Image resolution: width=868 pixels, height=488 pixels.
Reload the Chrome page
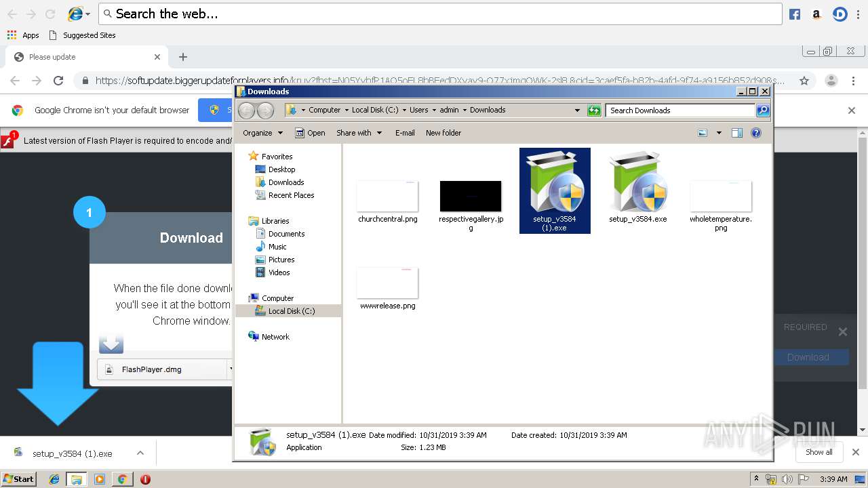click(58, 81)
